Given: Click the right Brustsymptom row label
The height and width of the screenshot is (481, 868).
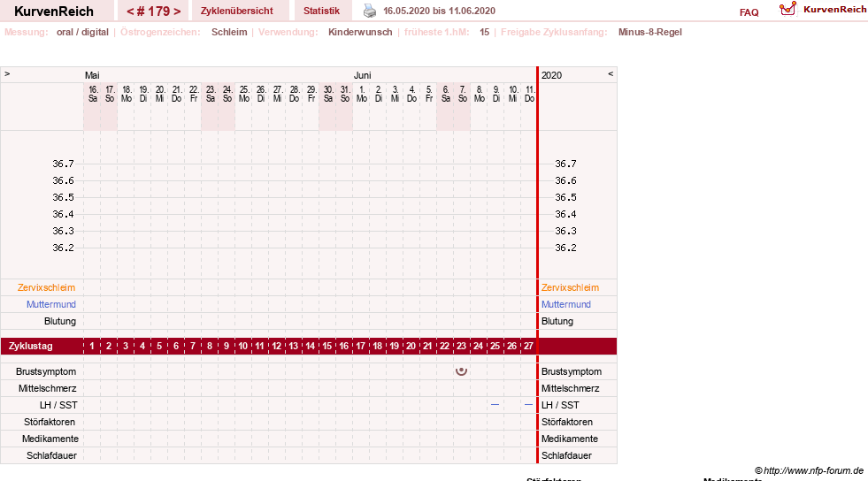Looking at the screenshot, I should [x=572, y=371].
